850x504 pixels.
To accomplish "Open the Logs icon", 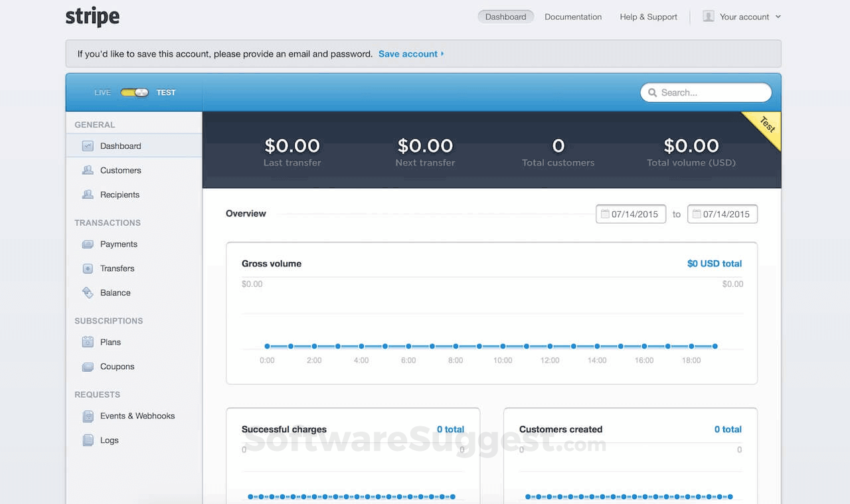I will 88,440.
